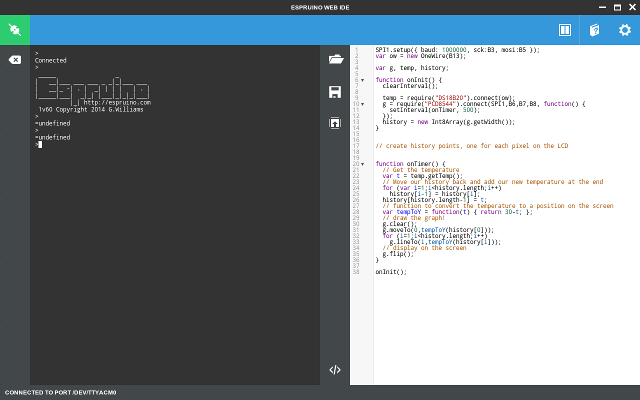Click the 'g.flip();' code line
This screenshot has width=640, height=400.
[398, 254]
